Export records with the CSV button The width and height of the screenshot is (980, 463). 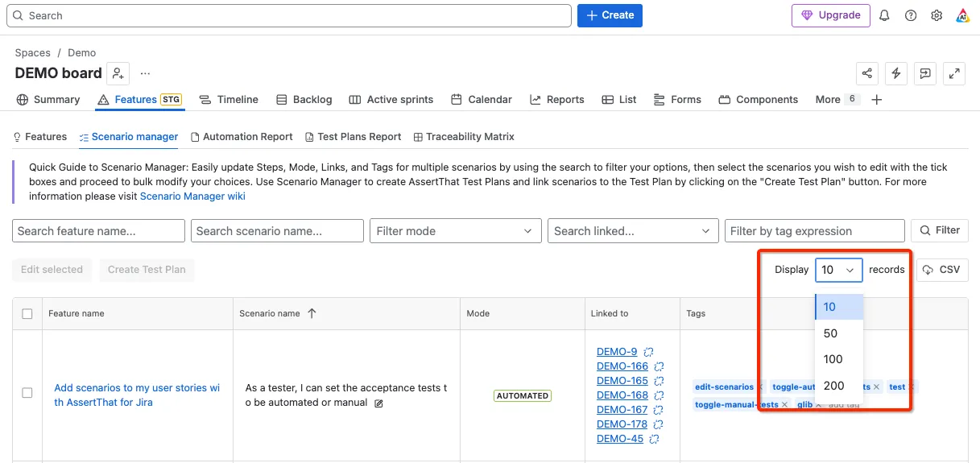click(942, 270)
